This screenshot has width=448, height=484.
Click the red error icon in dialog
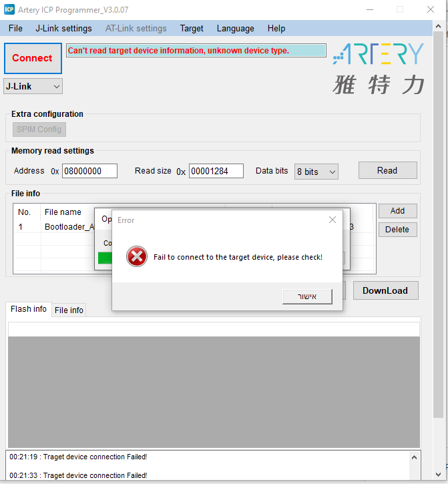[x=137, y=257]
